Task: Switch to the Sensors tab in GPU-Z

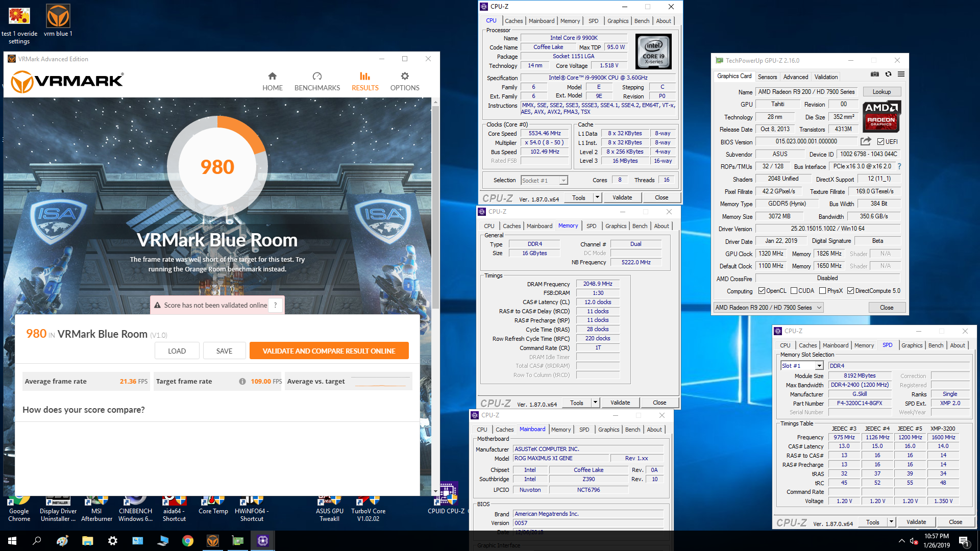Action: point(767,77)
